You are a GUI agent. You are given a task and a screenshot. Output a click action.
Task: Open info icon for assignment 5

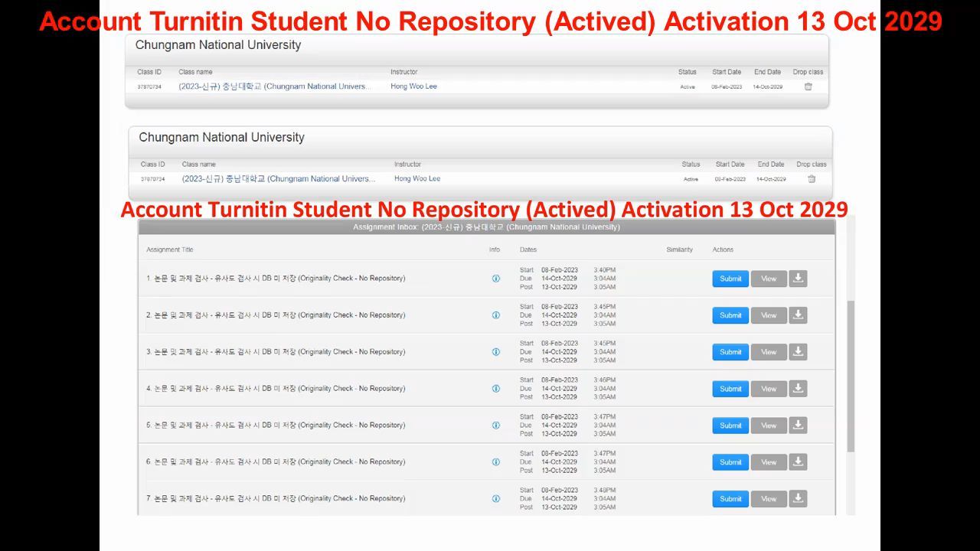(496, 425)
